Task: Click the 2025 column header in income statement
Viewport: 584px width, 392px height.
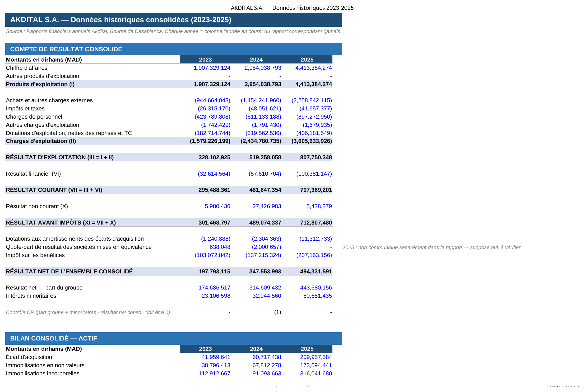Action: [x=307, y=60]
